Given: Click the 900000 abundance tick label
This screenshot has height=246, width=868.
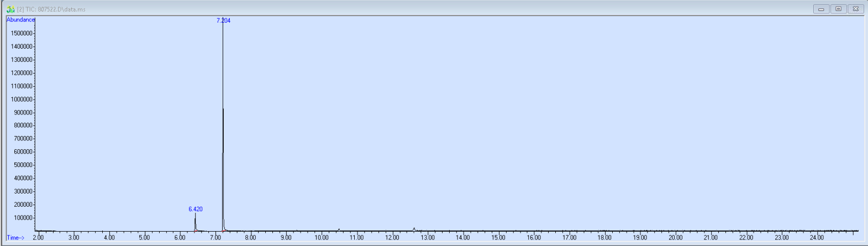Looking at the screenshot, I should pyautogui.click(x=23, y=112).
